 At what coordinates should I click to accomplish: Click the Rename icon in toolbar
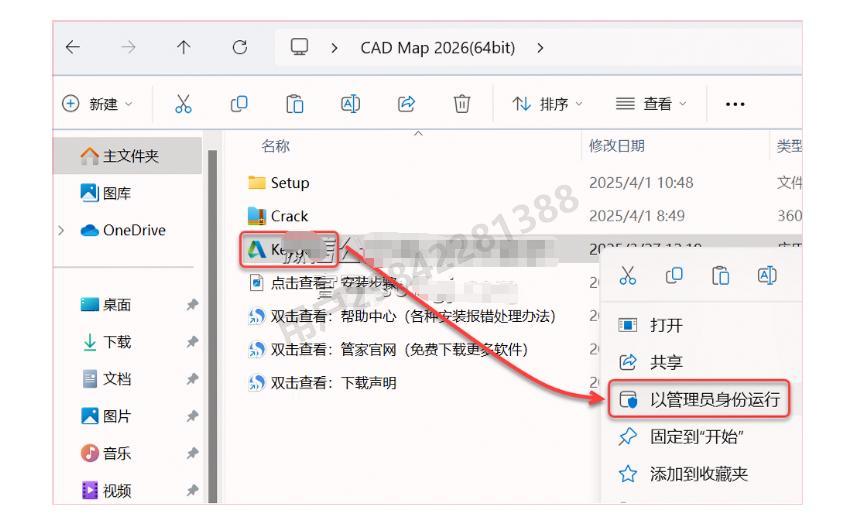[x=350, y=104]
